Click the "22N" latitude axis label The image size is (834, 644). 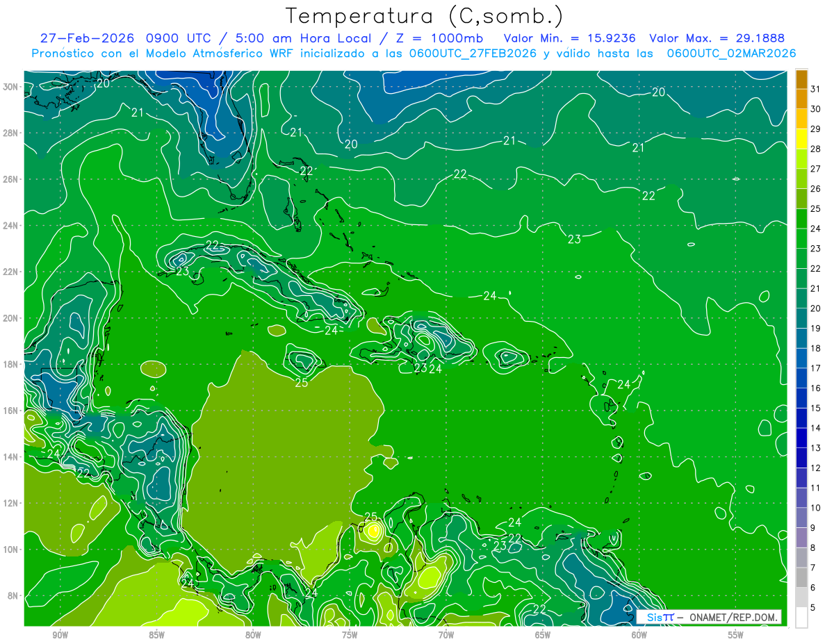[x=11, y=272]
